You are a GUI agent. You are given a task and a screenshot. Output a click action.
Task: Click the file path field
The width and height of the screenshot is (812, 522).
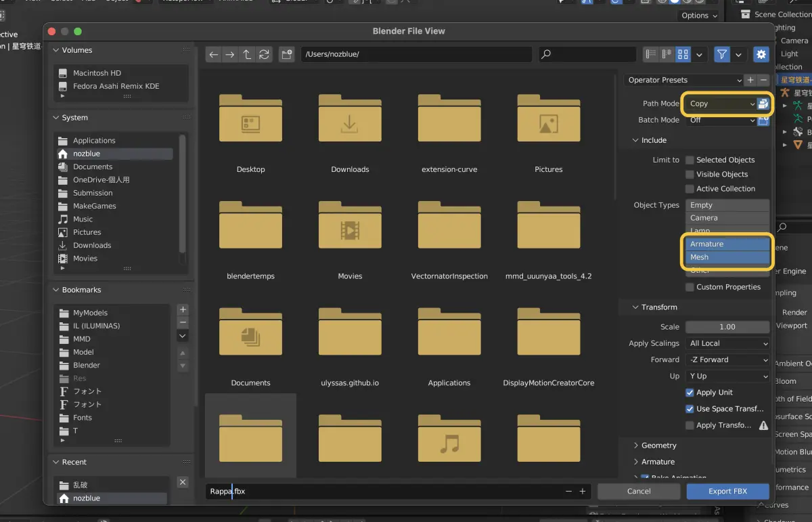tap(418, 55)
